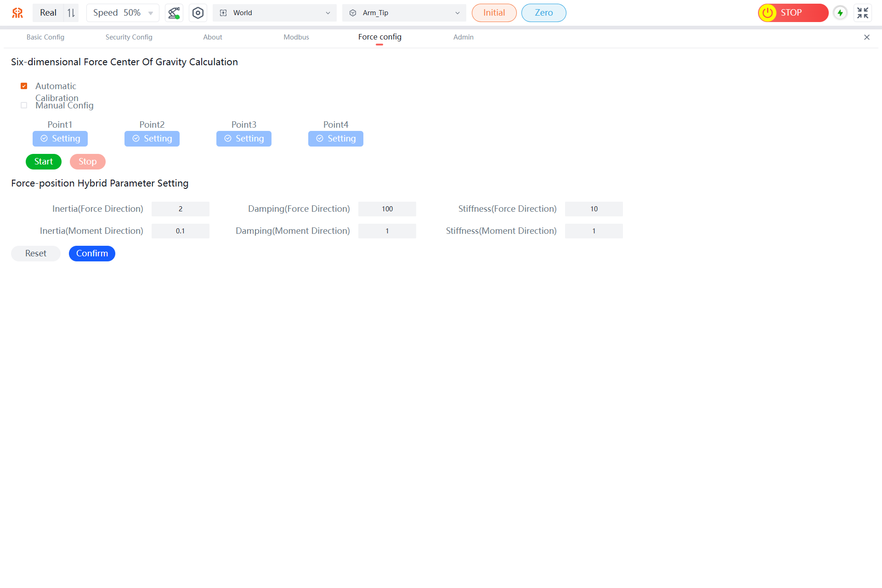Open the Modbus tab
Image resolution: width=882 pixels, height=588 pixels.
[296, 37]
